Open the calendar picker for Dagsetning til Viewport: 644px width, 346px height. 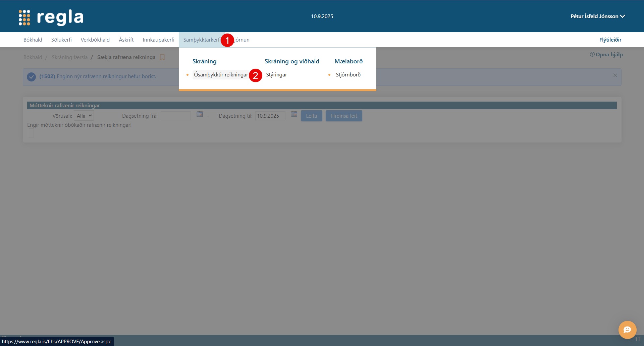294,114
